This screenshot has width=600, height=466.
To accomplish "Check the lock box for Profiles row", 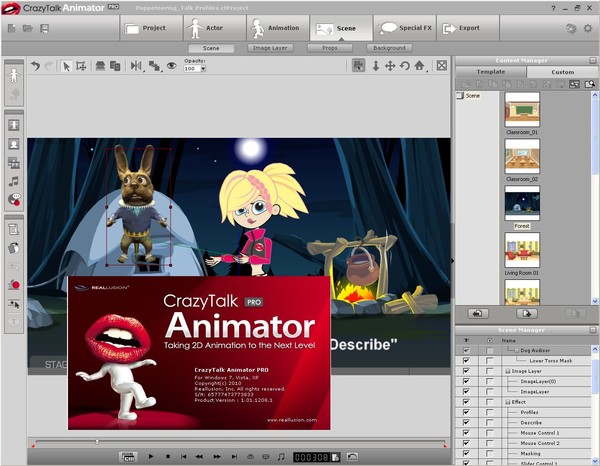I will (489, 412).
